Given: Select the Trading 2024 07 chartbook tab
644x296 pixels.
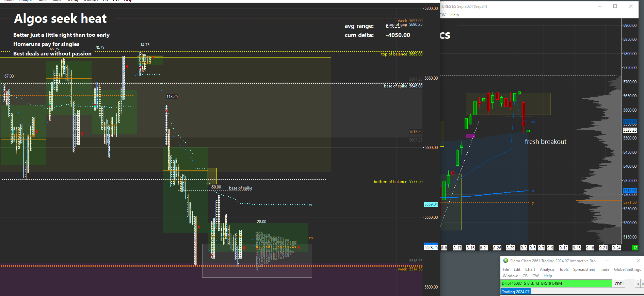Looking at the screenshot, I should coord(515,292).
